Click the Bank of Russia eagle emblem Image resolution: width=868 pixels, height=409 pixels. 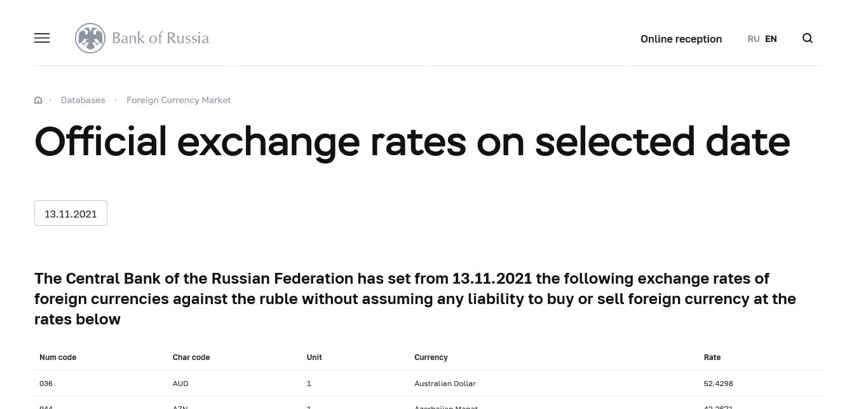[x=90, y=38]
